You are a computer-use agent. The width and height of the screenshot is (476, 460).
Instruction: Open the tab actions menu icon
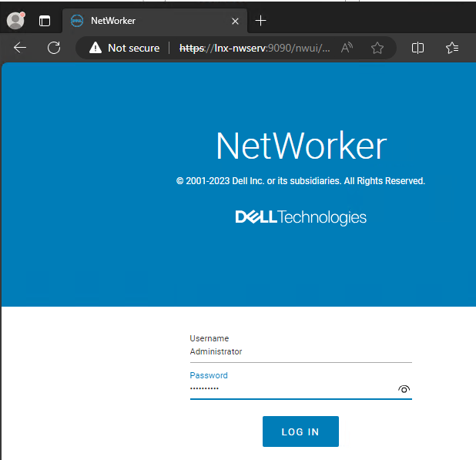coord(45,21)
